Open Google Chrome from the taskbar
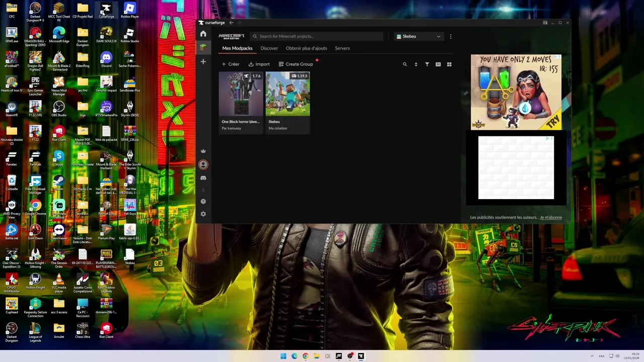Viewport: 644px width, 362px height. 305,356
